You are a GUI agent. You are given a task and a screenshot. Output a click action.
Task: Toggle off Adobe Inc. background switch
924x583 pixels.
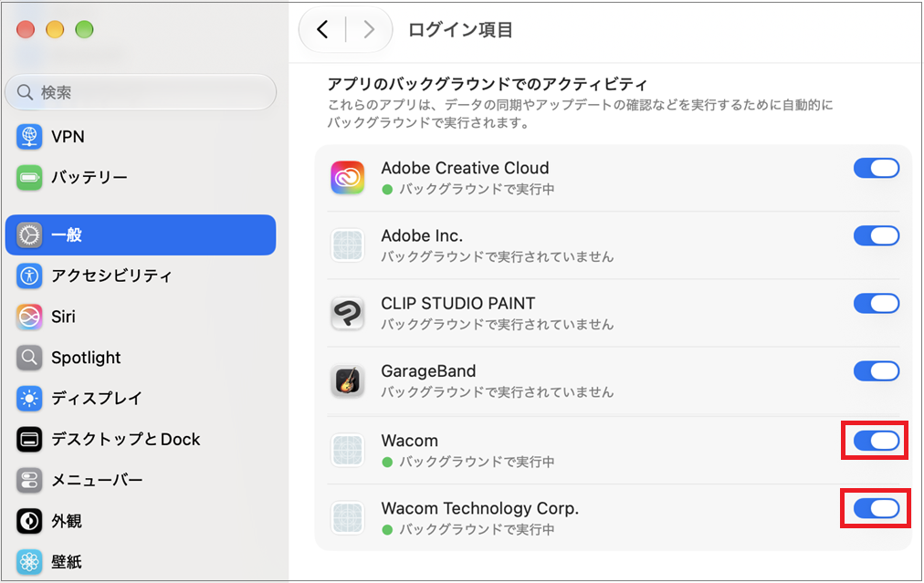coord(877,236)
